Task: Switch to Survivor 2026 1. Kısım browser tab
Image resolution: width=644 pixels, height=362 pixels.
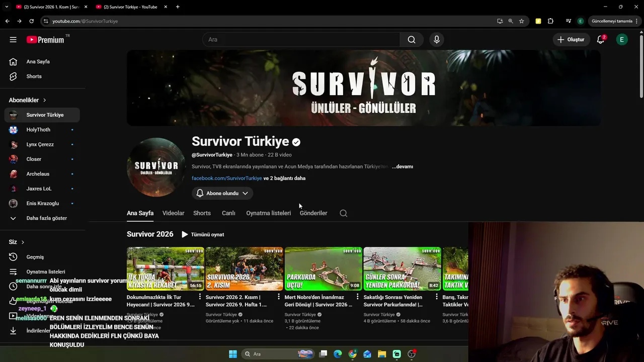Action: pos(50,7)
